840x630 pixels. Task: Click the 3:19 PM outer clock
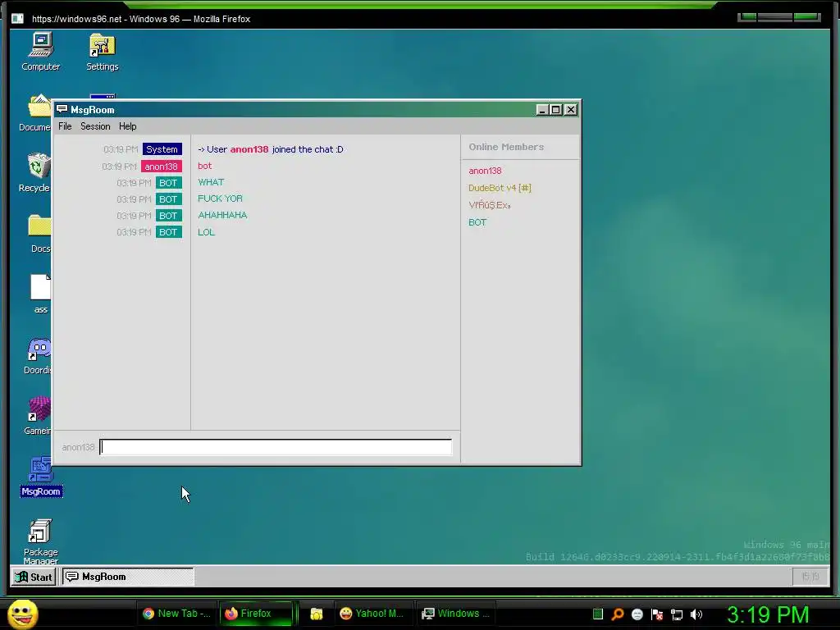768,614
